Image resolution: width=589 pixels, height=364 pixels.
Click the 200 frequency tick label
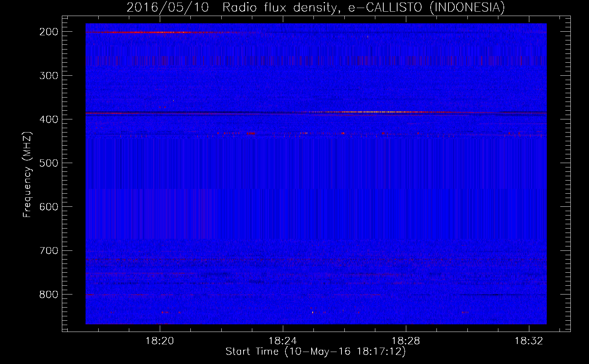click(x=49, y=32)
